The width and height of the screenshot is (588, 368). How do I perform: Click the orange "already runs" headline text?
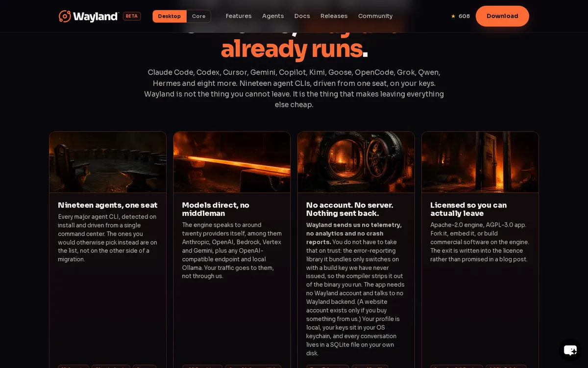click(292, 49)
